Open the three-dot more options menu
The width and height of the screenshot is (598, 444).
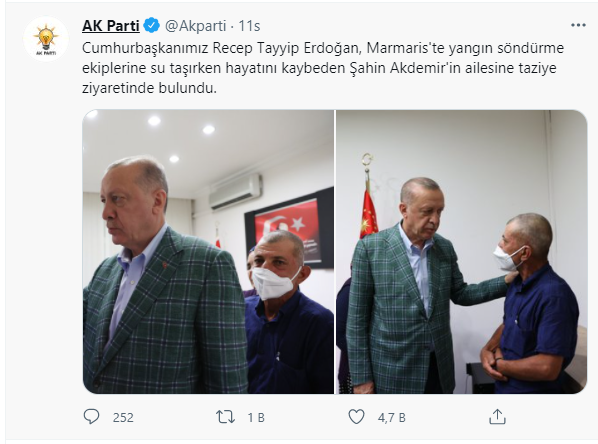[578, 25]
